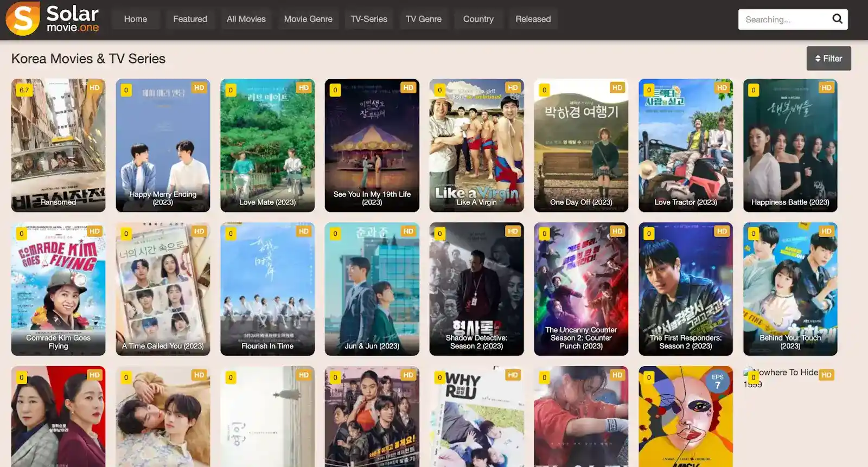The width and height of the screenshot is (868, 467).
Task: Click the Korea Movies & TV Series heading
Action: pos(88,59)
